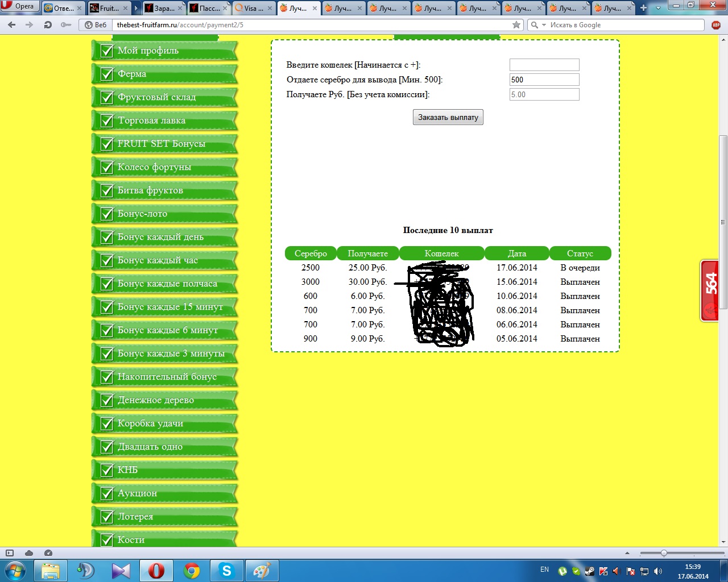This screenshot has height=582, width=728.
Task: Click the Серебро column header
Action: pos(311,253)
